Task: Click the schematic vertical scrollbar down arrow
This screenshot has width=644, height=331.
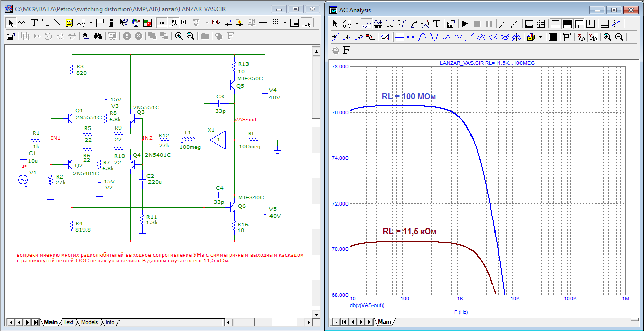Action: 316,313
